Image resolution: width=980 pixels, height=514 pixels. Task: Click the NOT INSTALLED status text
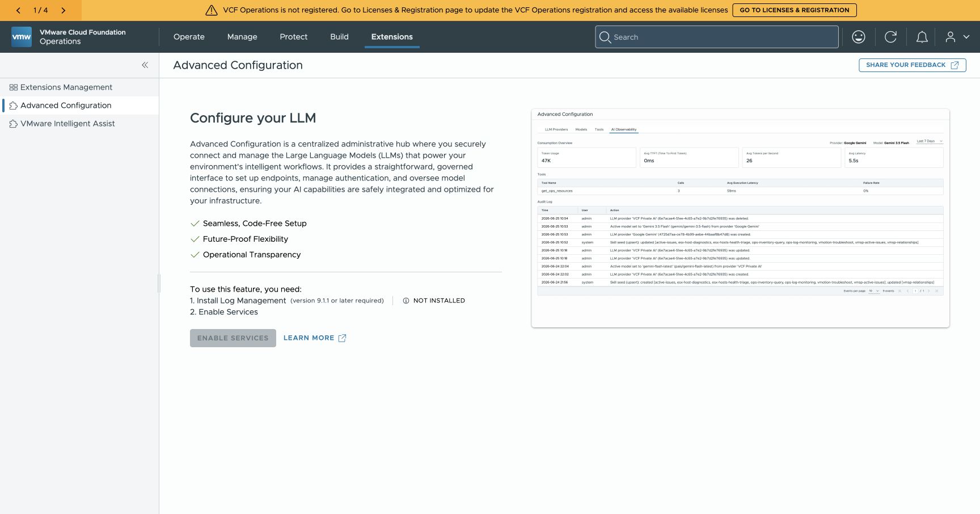pos(439,301)
